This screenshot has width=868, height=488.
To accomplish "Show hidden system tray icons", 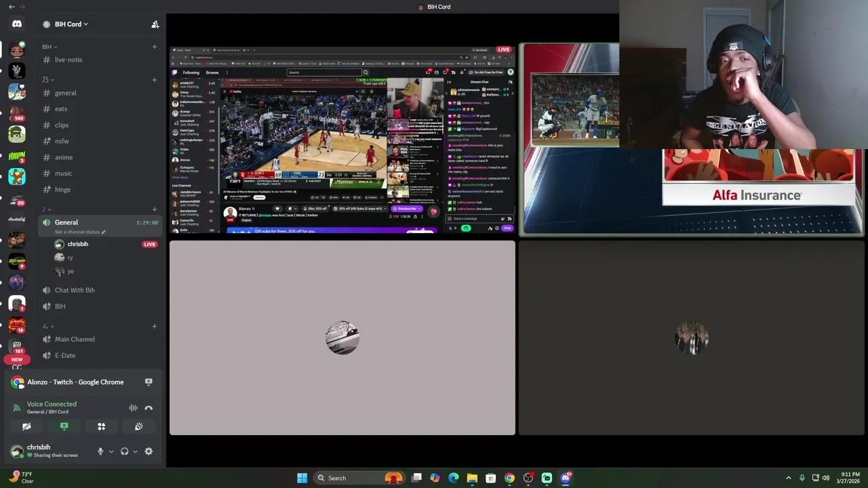I will [788, 478].
